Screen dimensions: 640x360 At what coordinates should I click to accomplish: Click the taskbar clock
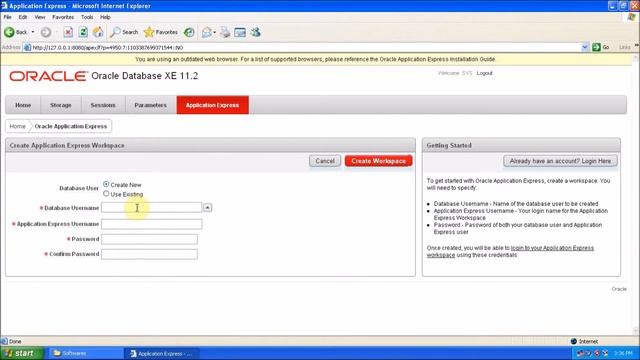623,353
